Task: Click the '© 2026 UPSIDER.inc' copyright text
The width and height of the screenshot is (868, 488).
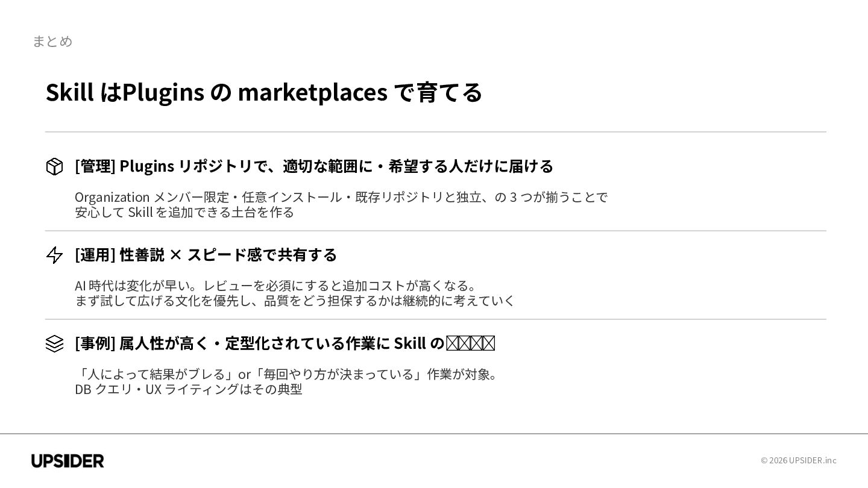Action: 798,460
